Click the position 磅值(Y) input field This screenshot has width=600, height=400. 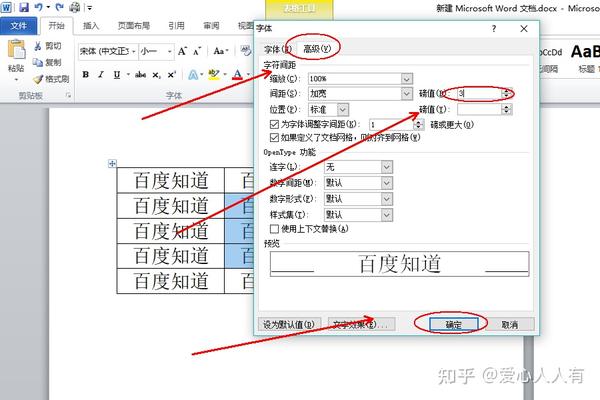pyautogui.click(x=479, y=109)
